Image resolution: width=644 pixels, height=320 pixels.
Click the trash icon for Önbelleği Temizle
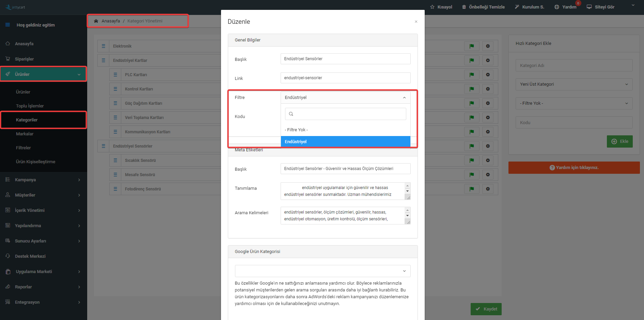tap(464, 7)
